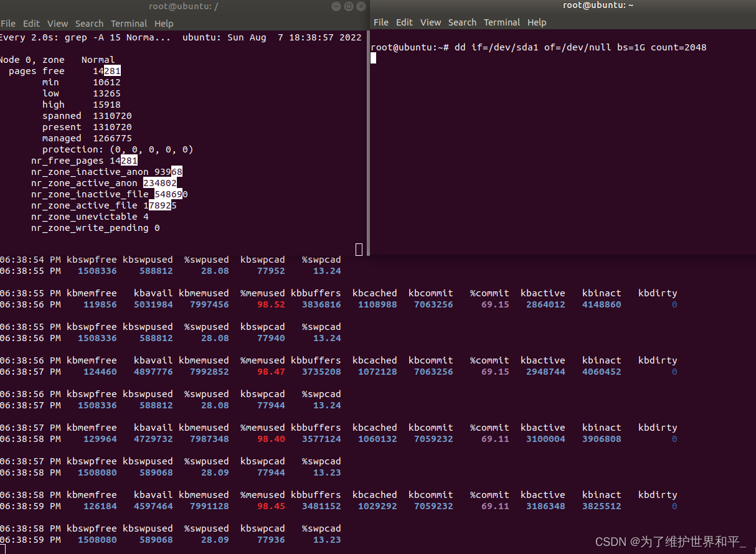Image resolution: width=756 pixels, height=554 pixels.
Task: Select the 'spanned 1310720' line
Action: click(87, 116)
